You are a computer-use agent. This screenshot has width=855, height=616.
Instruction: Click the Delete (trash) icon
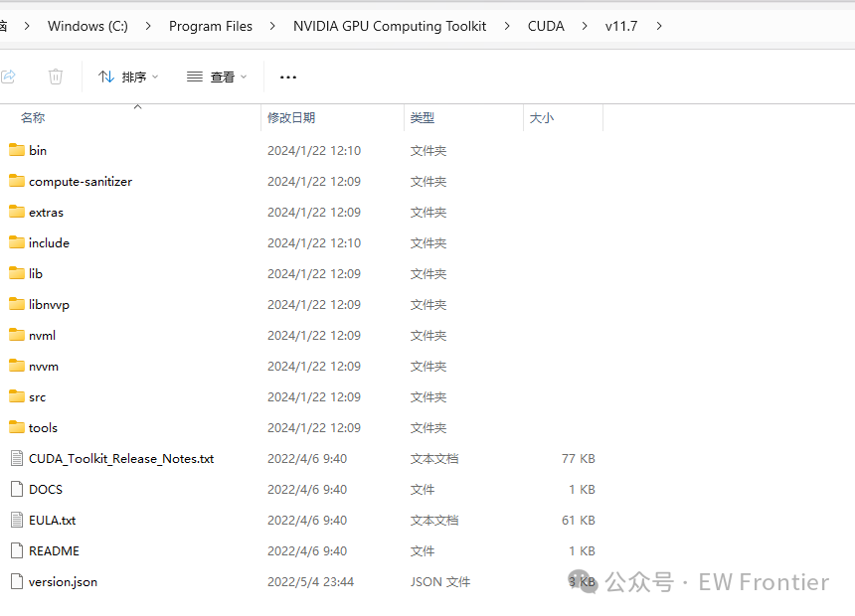(x=55, y=77)
